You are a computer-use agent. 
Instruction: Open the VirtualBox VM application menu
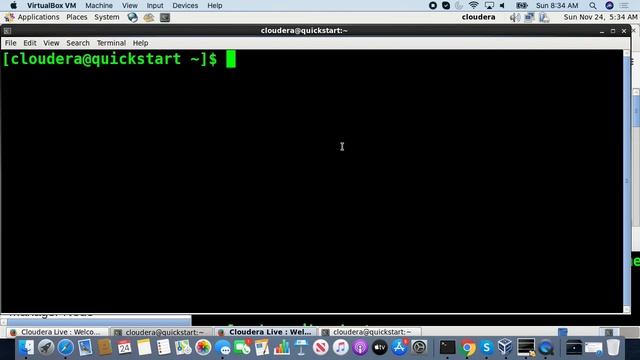[51, 5]
